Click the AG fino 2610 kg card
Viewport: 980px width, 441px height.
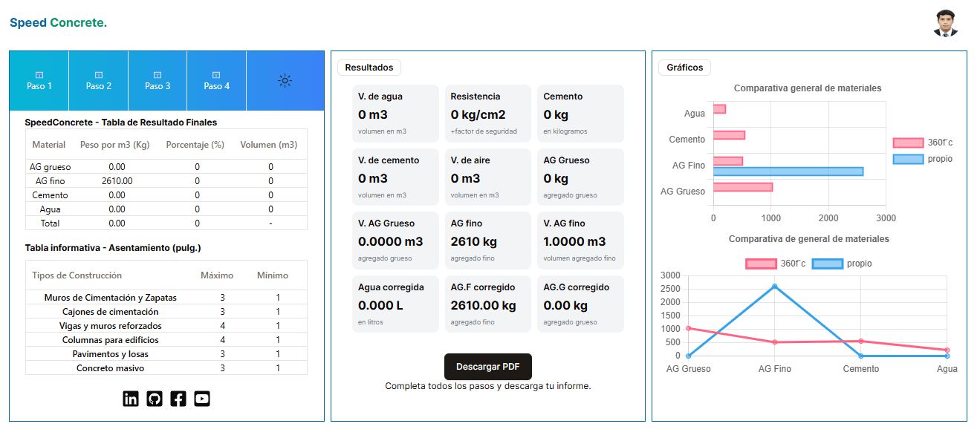488,241
